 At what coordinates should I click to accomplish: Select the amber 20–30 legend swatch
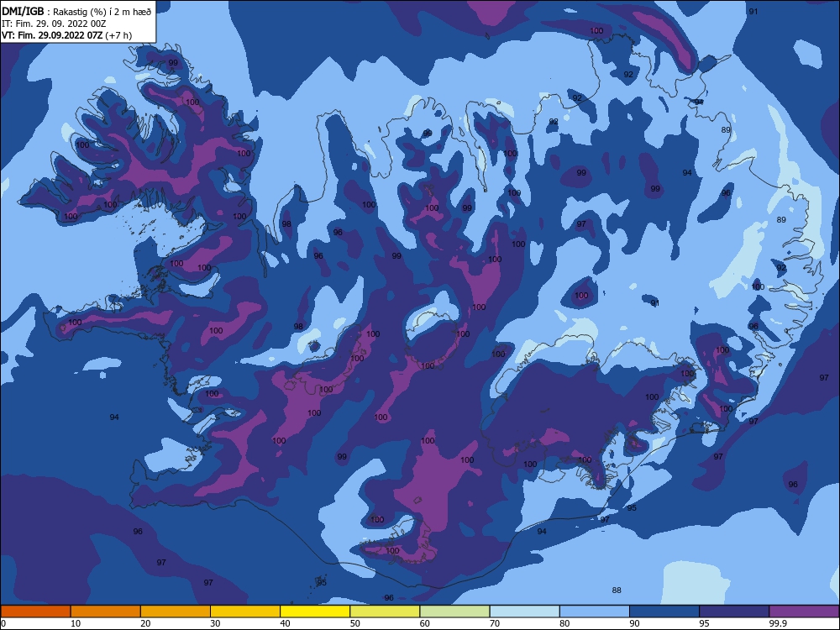(176, 612)
